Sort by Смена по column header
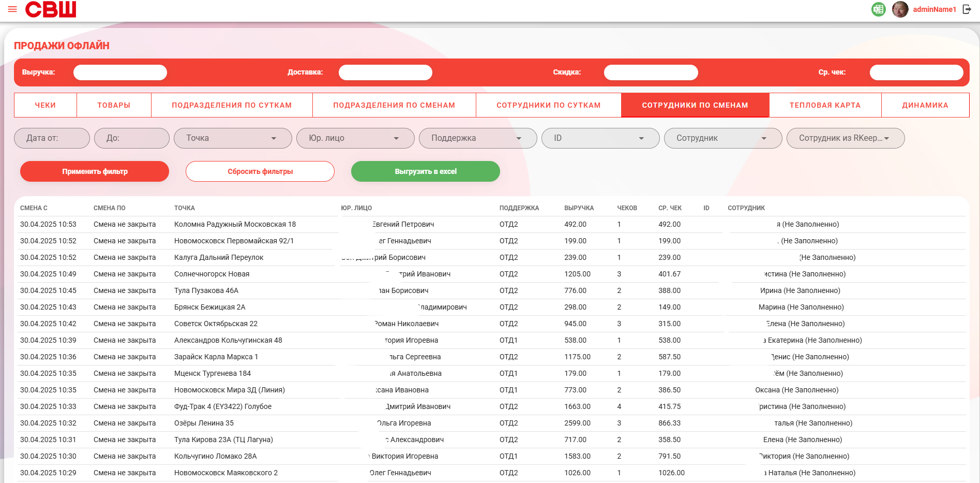This screenshot has width=980, height=483. (110, 208)
